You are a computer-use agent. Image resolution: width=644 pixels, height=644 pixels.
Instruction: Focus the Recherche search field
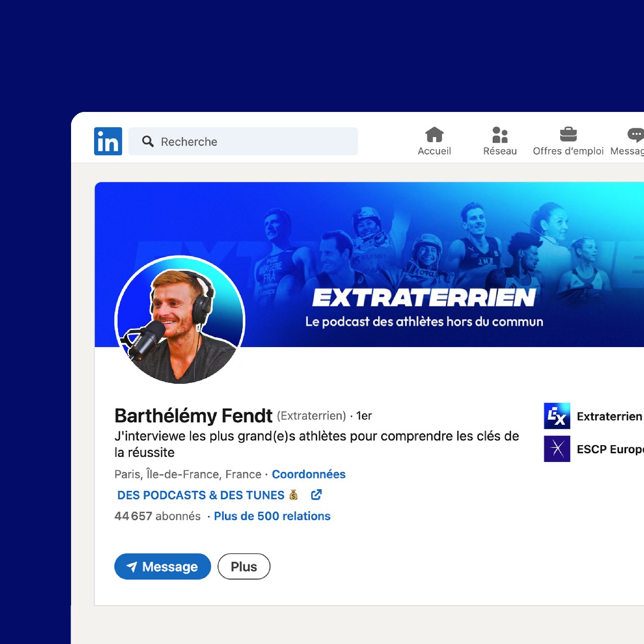[243, 142]
